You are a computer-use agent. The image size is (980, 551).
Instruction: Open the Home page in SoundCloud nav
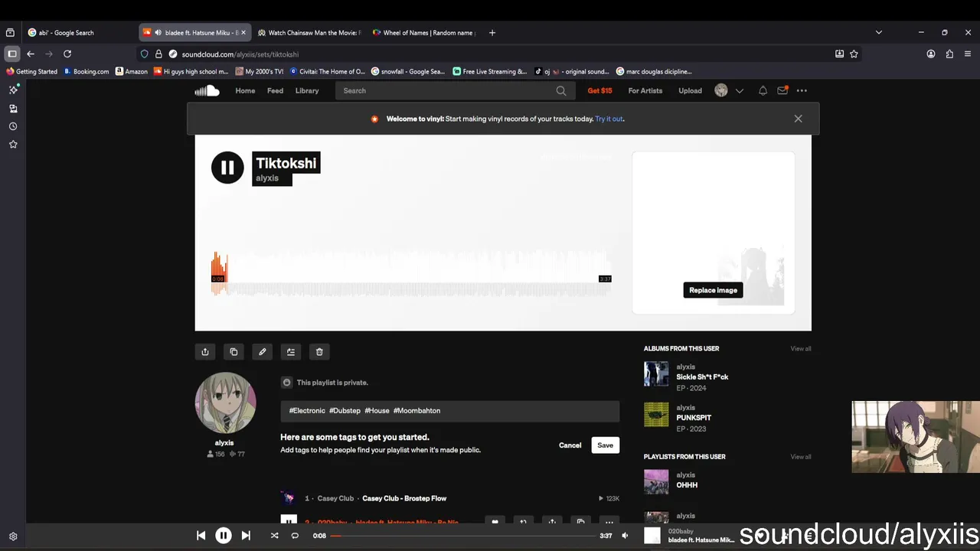point(245,90)
